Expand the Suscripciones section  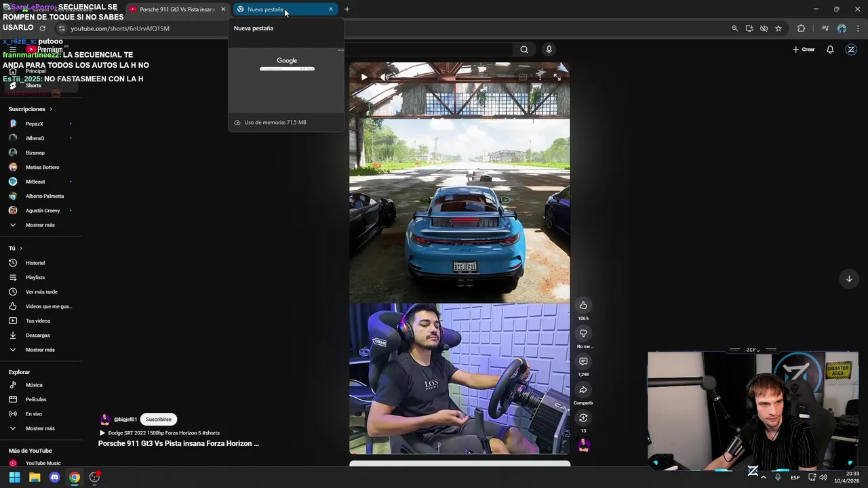click(31, 109)
